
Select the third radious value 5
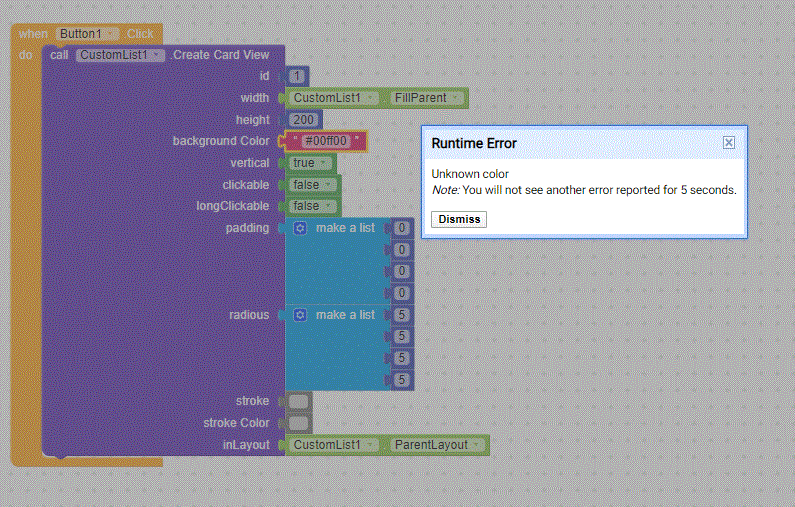click(402, 358)
